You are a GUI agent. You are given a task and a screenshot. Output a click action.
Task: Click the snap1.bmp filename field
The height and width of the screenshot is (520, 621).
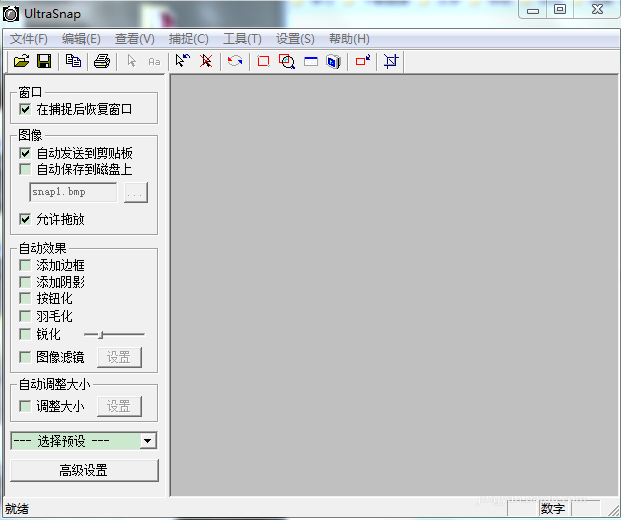pos(73,192)
